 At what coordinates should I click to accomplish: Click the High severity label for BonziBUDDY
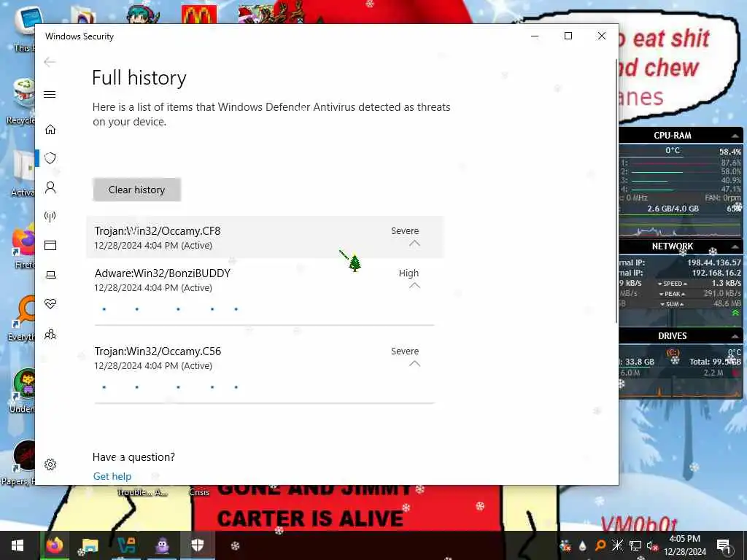click(x=409, y=273)
